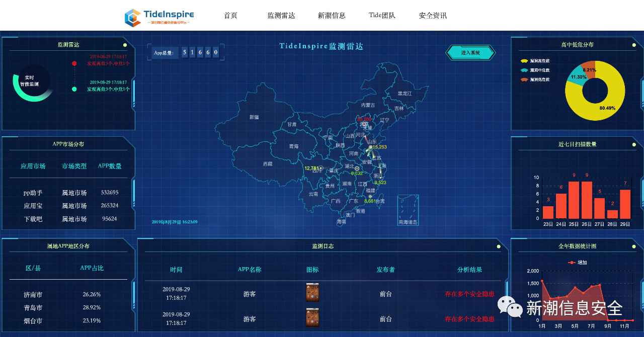The height and width of the screenshot is (337, 644).
Task: Open the Tide团队 navigation item
Action: click(x=382, y=16)
